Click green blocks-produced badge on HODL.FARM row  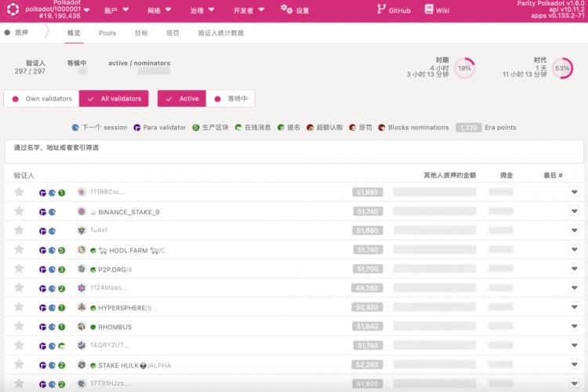(61, 250)
